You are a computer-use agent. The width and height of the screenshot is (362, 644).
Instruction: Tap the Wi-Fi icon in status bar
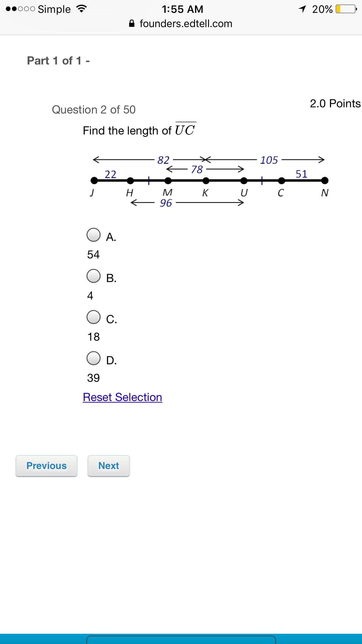point(81,9)
